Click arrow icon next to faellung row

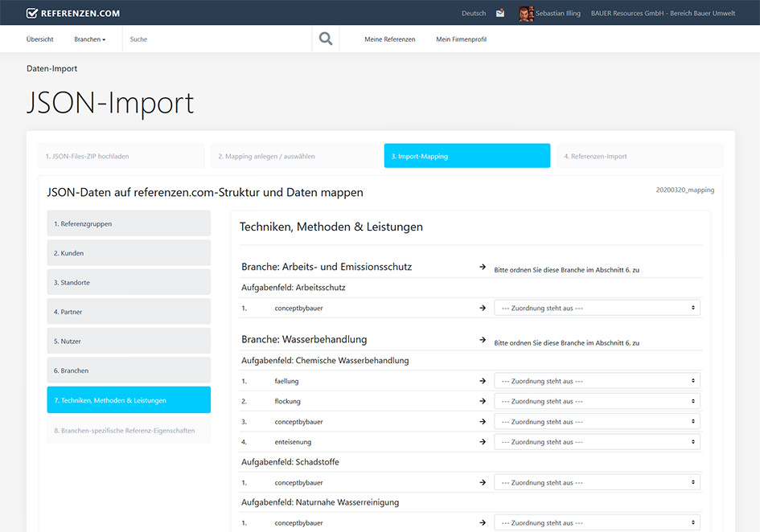point(483,381)
